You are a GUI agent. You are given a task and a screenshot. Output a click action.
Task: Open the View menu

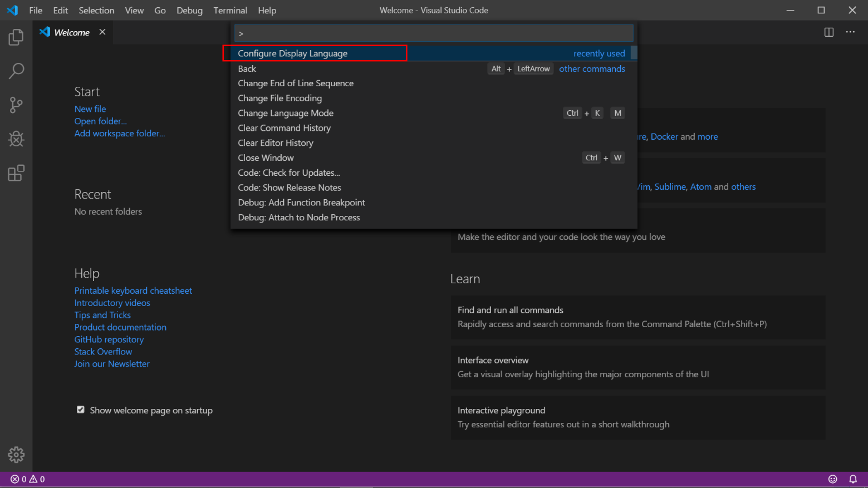tap(134, 10)
